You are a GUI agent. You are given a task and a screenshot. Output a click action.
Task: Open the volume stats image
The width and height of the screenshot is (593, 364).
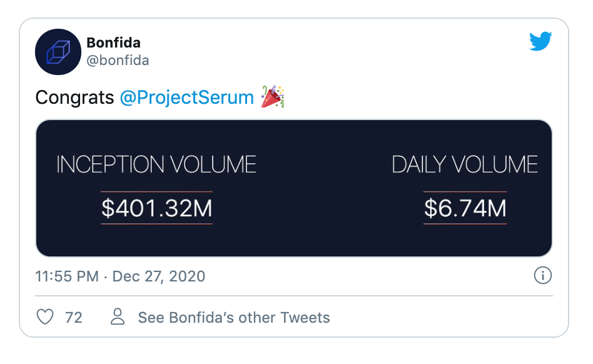pyautogui.click(x=294, y=188)
